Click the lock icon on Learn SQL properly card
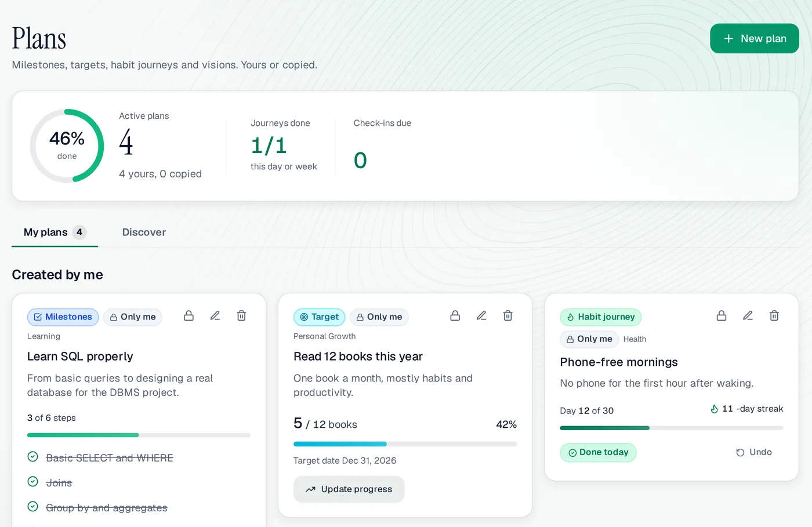Viewport: 812px width, 527px height. 188,316
